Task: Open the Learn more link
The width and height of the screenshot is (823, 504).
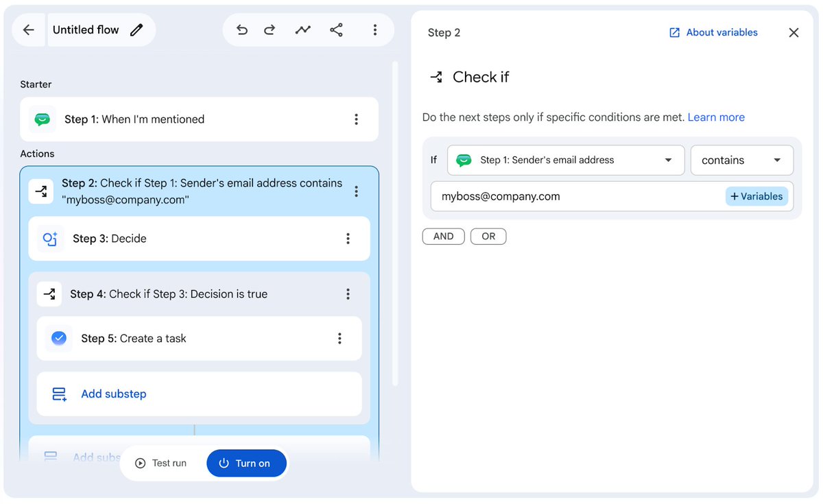Action: click(716, 117)
